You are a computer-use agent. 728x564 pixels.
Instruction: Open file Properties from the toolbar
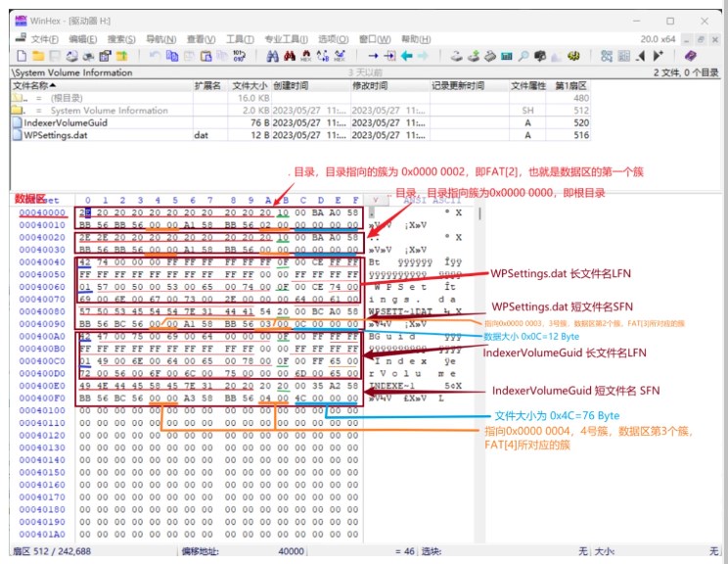coord(105,56)
